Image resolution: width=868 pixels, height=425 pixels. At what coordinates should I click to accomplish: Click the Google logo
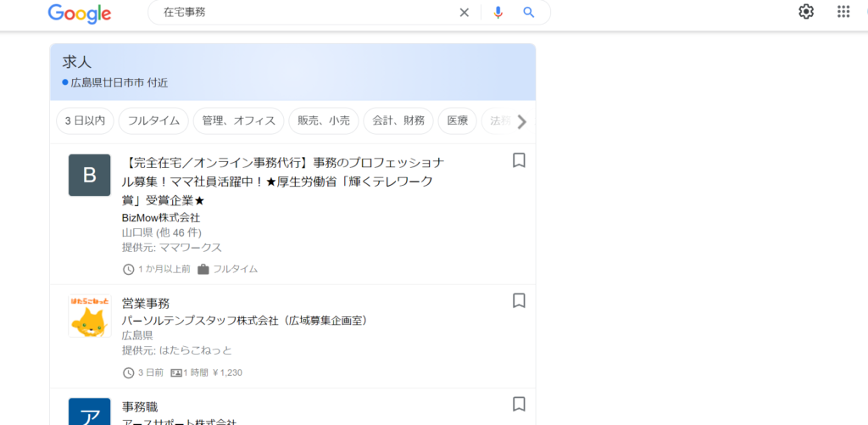[80, 14]
